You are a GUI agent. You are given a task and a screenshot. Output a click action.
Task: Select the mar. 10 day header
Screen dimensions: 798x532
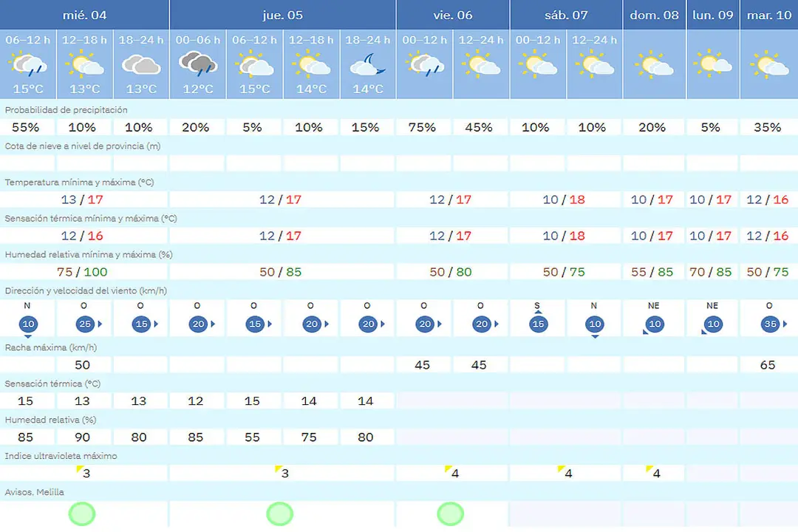tap(769, 15)
